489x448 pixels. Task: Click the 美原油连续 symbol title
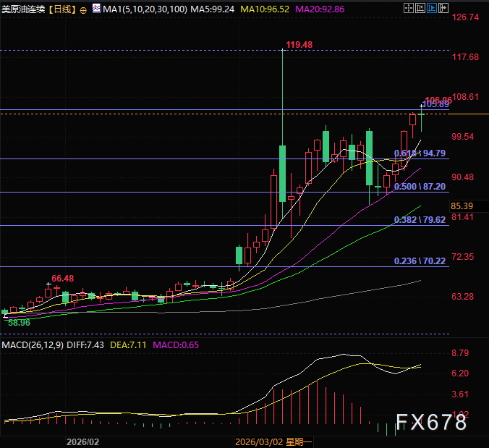click(23, 10)
